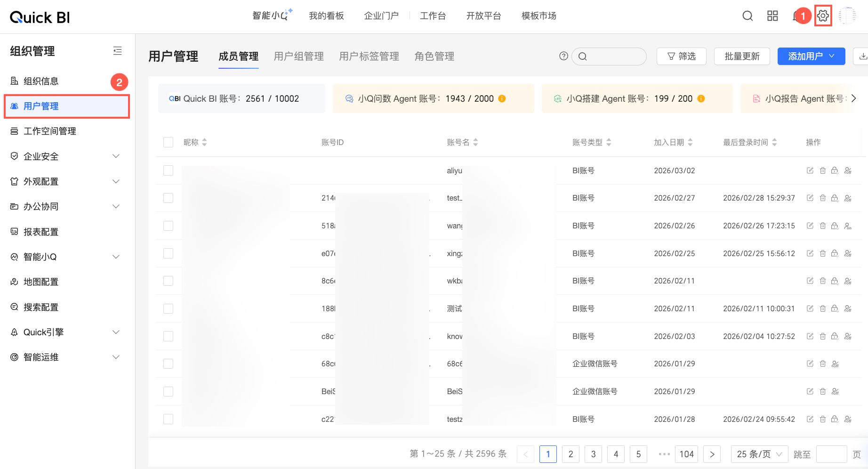
Task: Select checkbox for the 2026/02/25 row
Action: [168, 253]
